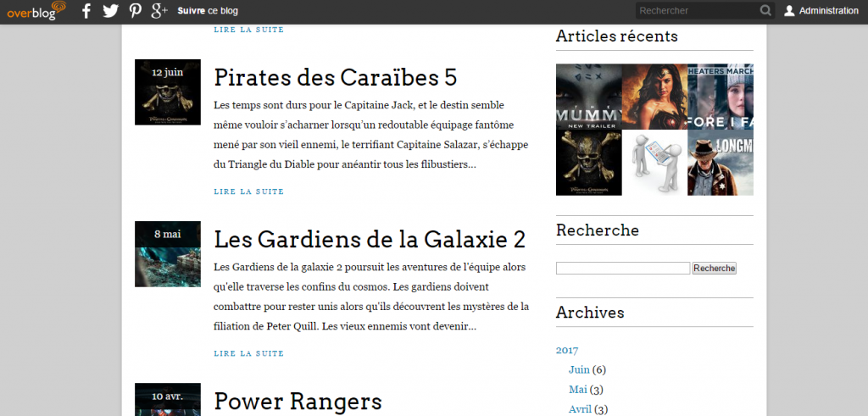This screenshot has height=416, width=868.
Task: Share via the Google Plus icon
Action: tap(159, 11)
